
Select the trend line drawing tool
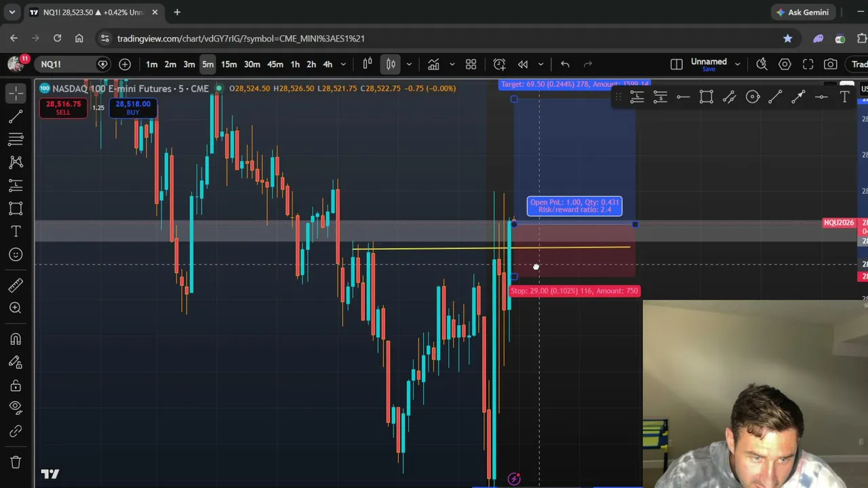[x=16, y=117]
